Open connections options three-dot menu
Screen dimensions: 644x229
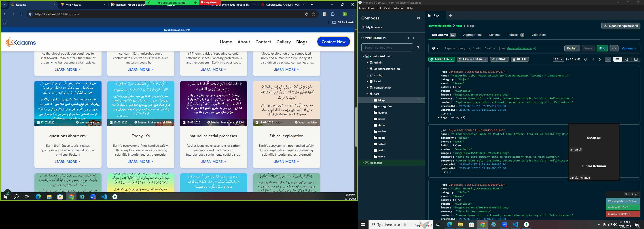(419, 38)
